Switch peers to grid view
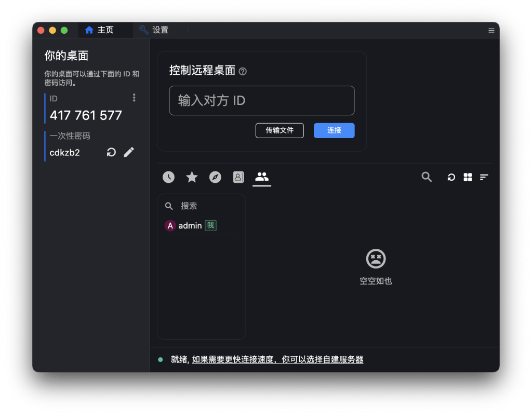The image size is (532, 415). pyautogui.click(x=468, y=177)
